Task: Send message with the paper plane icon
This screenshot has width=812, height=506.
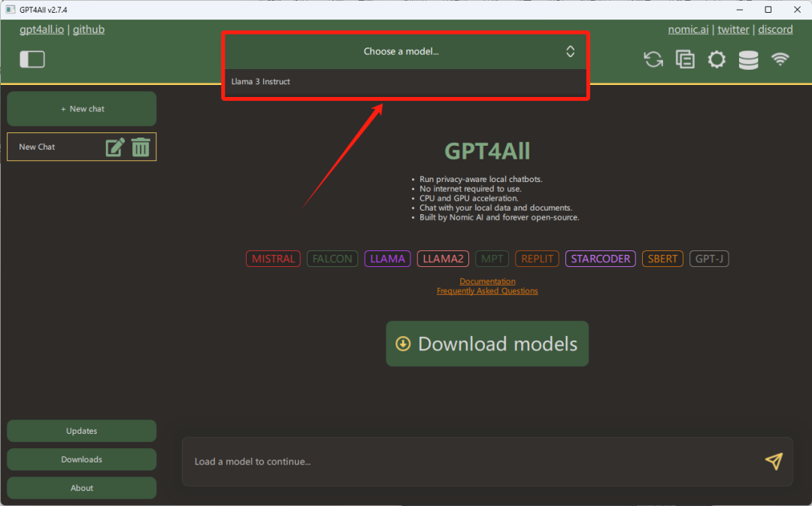Action: tap(774, 461)
